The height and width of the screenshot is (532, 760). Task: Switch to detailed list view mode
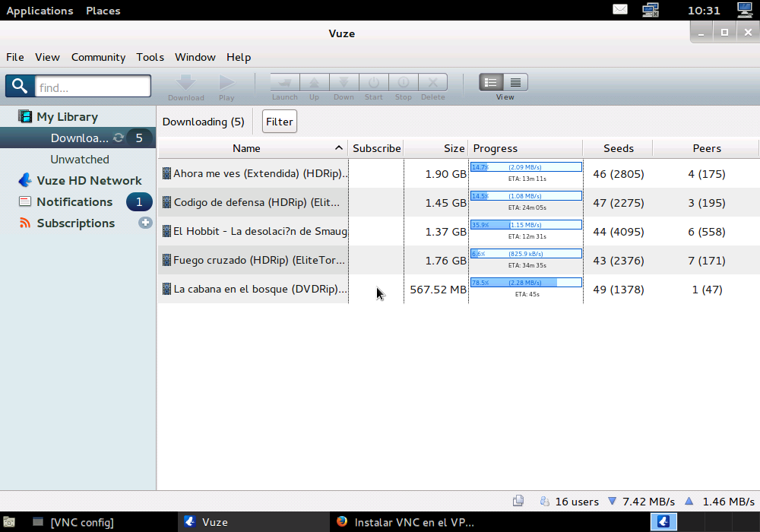click(x=491, y=82)
